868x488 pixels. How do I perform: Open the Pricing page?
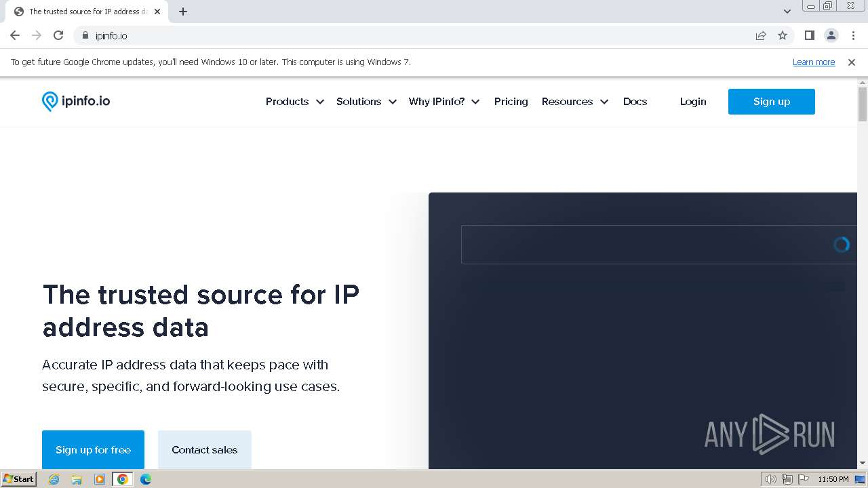[511, 102]
